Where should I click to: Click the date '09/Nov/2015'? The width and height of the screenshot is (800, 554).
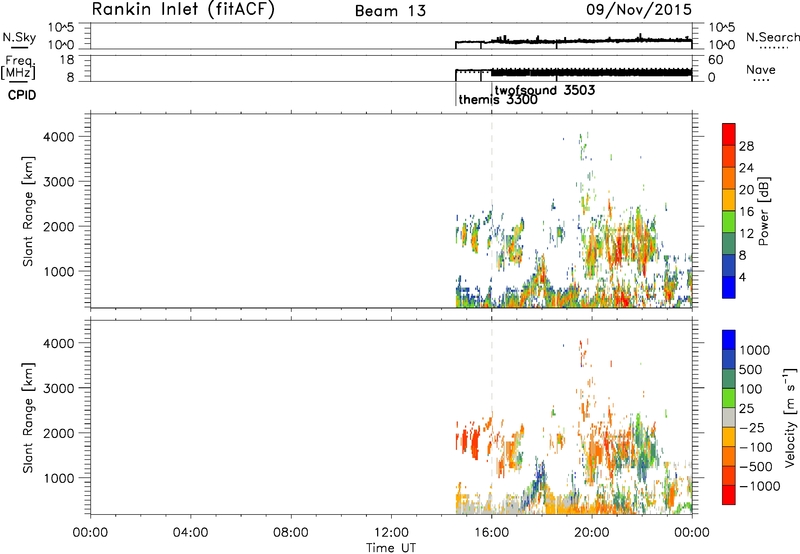[639, 9]
